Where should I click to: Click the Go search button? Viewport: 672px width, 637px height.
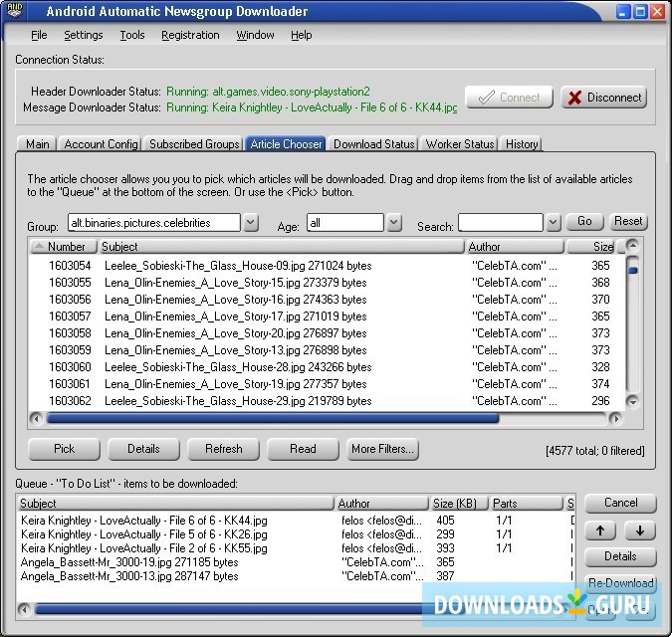(x=584, y=221)
